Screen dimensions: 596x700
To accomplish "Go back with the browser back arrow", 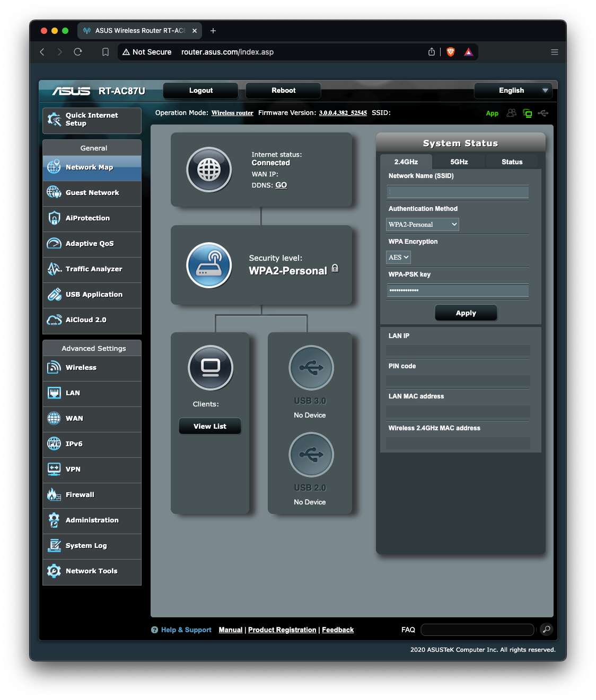I will pyautogui.click(x=42, y=52).
